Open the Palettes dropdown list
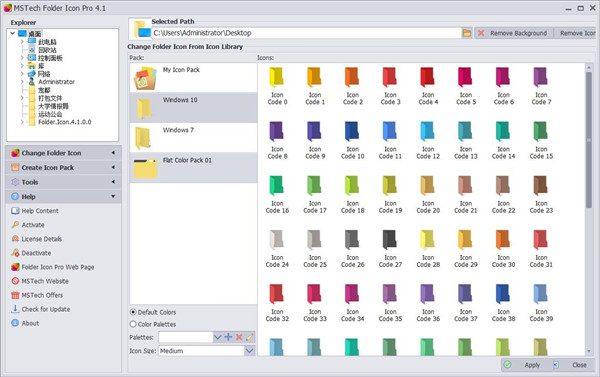600x377 pixels. 217,337
